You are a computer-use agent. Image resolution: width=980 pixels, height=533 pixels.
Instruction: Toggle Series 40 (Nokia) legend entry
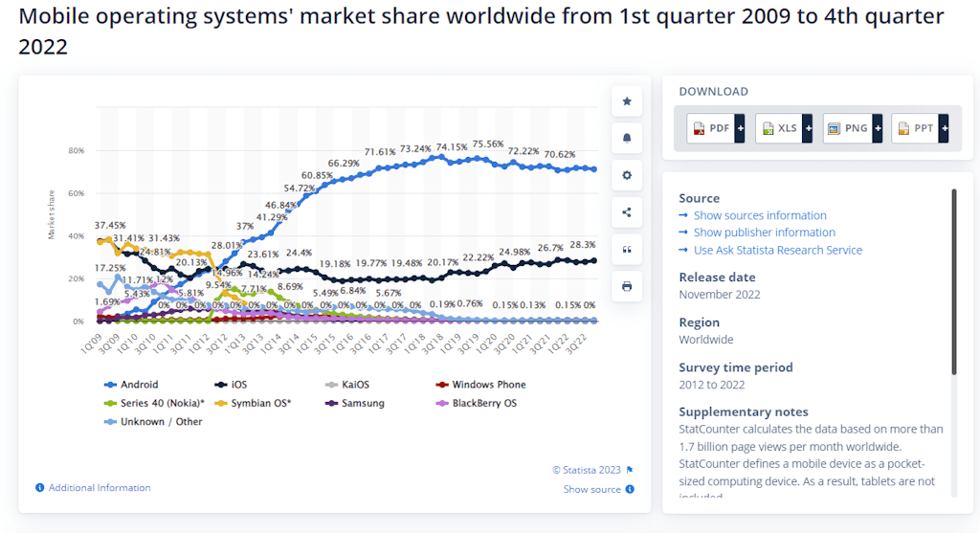(154, 403)
